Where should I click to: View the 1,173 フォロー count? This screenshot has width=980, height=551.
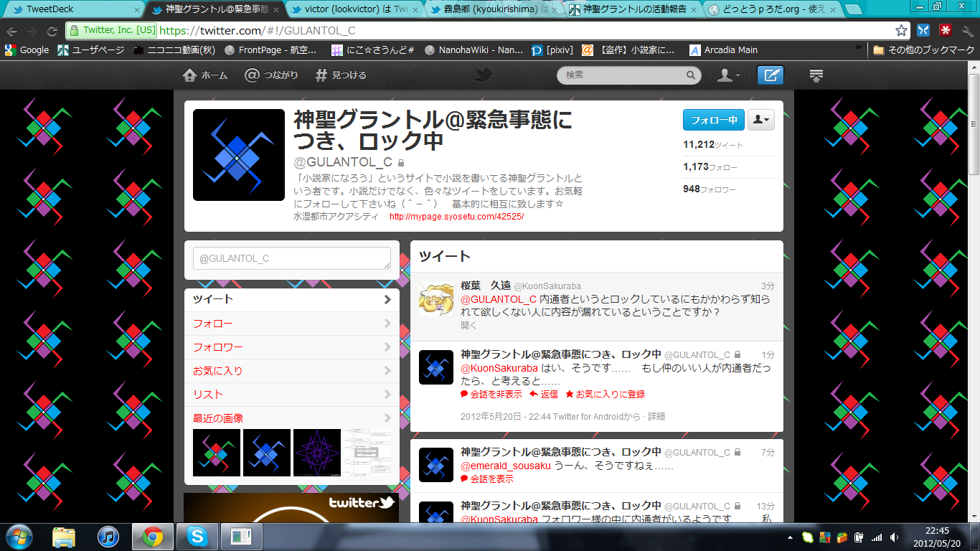click(x=710, y=166)
